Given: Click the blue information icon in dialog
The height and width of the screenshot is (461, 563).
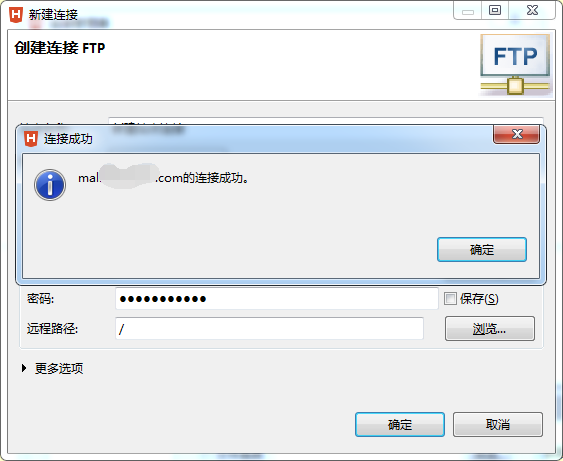Looking at the screenshot, I should point(50,185).
